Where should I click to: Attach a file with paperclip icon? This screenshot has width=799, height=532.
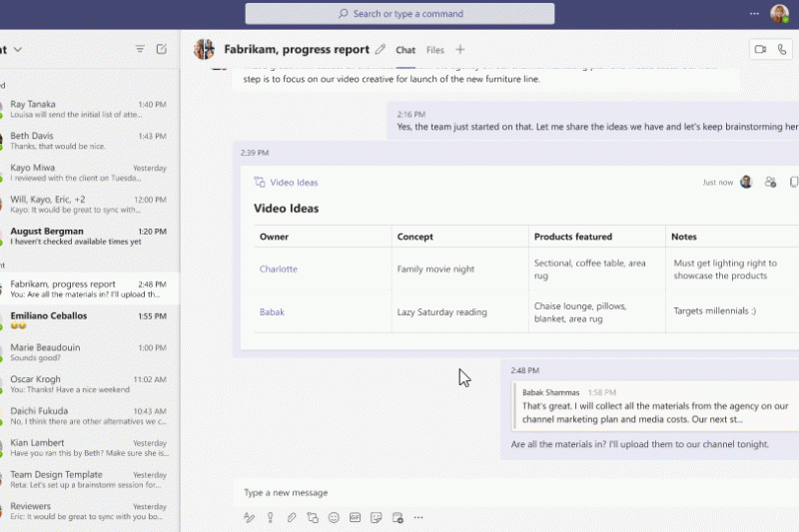click(291, 518)
